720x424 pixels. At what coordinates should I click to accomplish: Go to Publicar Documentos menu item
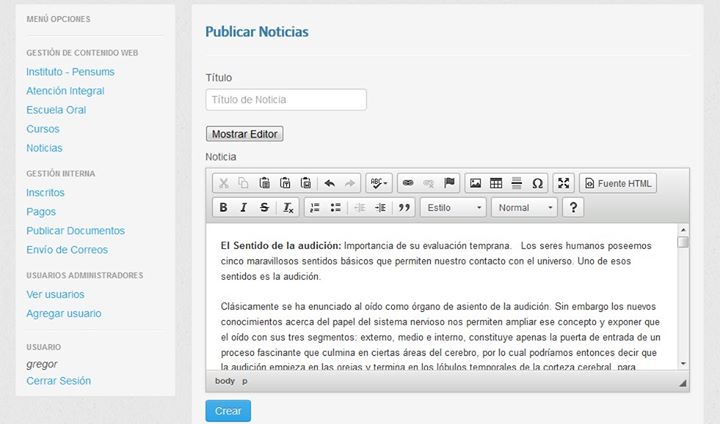75,231
